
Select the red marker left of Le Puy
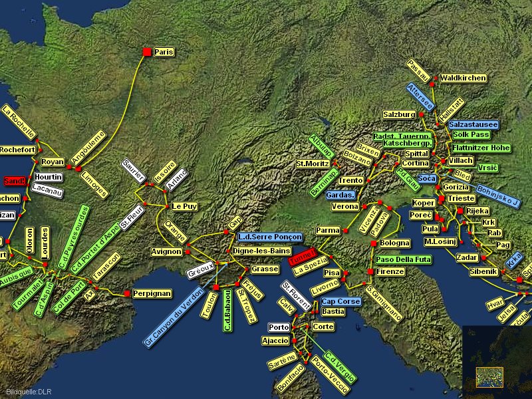[165, 207]
